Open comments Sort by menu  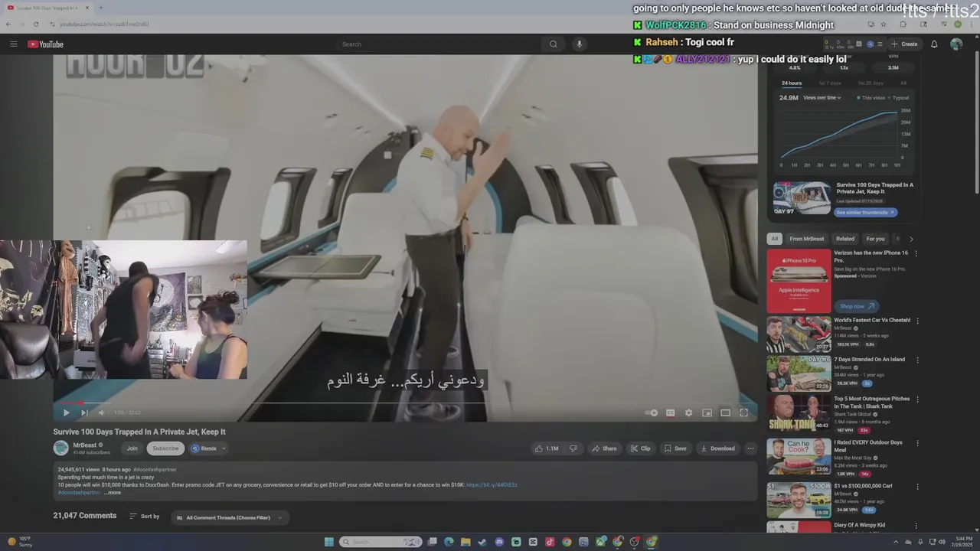[144, 517]
